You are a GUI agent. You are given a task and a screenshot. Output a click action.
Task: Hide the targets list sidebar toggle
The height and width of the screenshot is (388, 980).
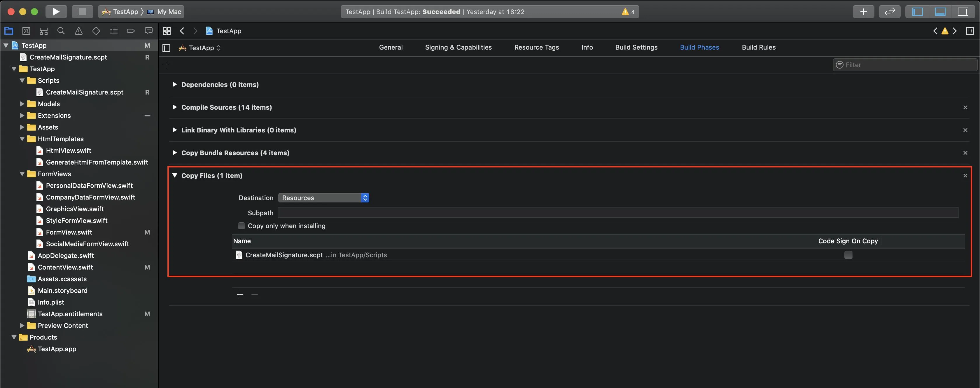166,48
